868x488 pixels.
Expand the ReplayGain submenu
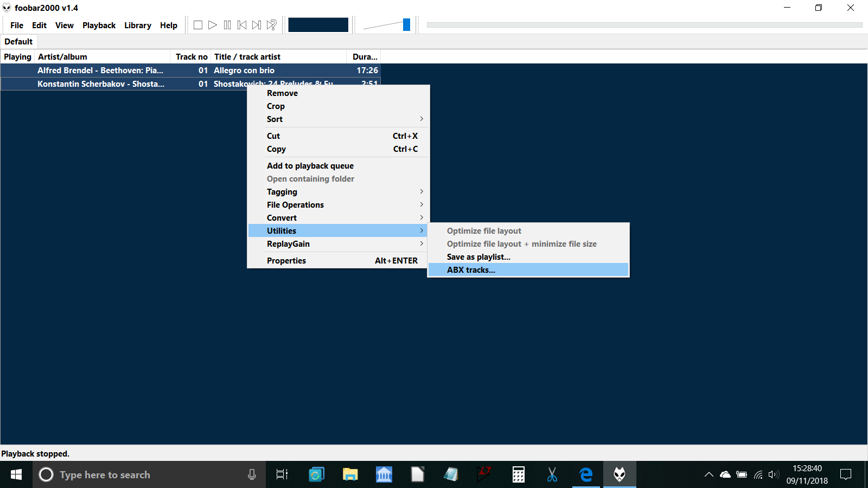click(339, 244)
